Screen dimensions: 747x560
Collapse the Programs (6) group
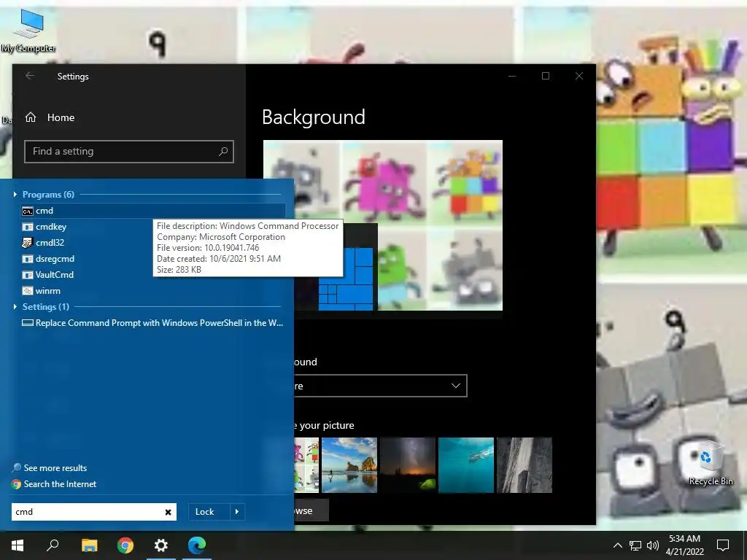15,194
